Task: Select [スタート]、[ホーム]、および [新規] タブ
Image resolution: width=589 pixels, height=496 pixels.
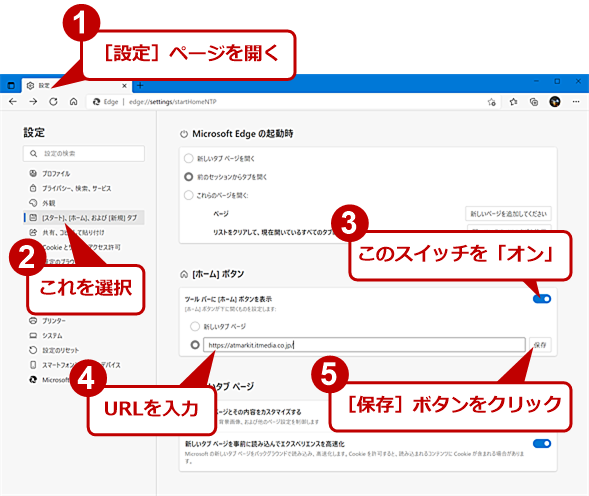Action: point(84,218)
